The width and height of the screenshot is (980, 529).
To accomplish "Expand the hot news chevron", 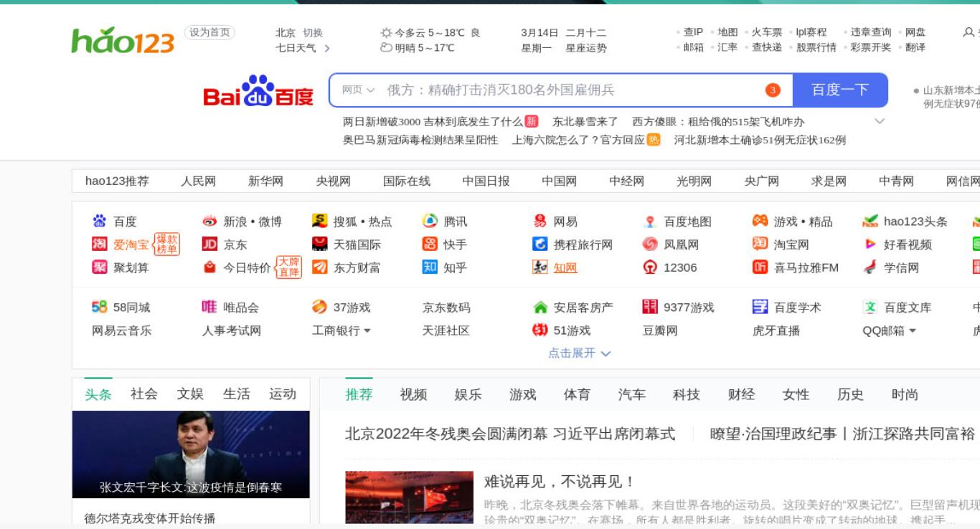I will tap(880, 121).
